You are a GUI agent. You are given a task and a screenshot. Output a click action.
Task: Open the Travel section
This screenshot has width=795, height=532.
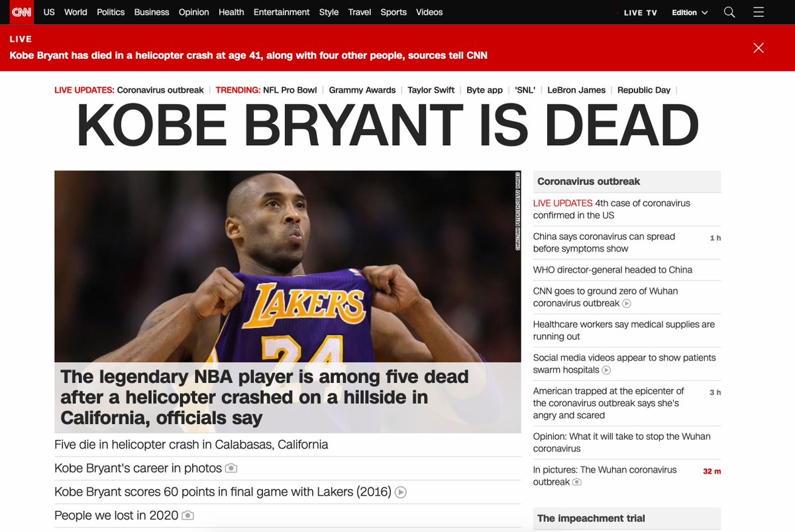(360, 12)
